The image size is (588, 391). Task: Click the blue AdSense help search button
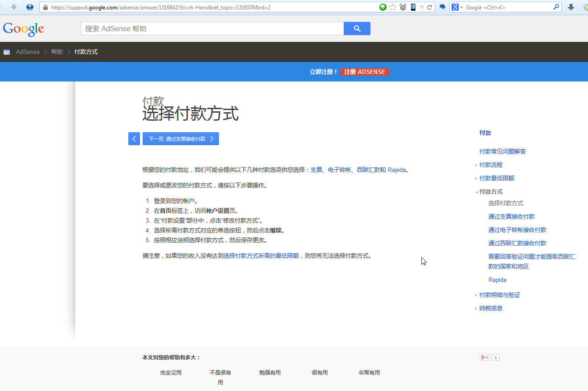click(x=357, y=29)
